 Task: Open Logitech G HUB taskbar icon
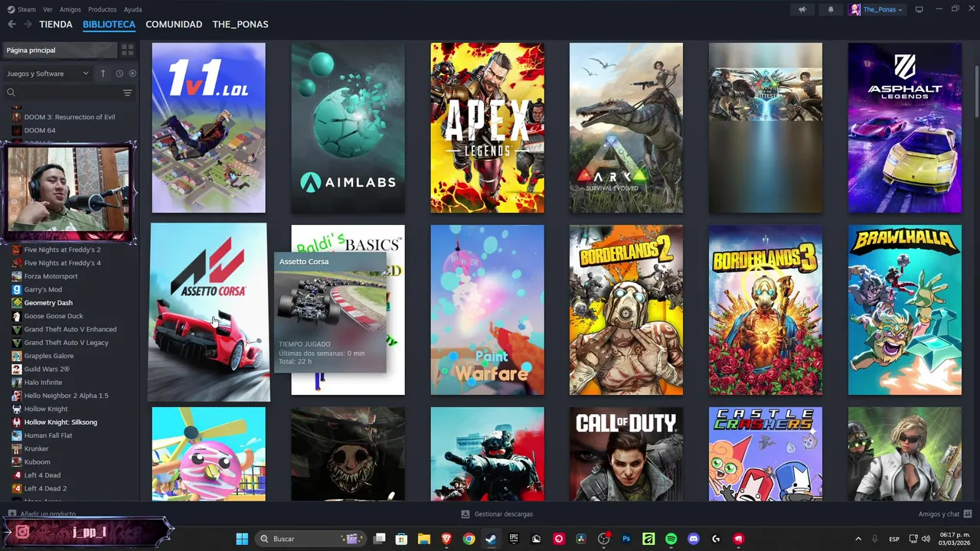coord(716,539)
